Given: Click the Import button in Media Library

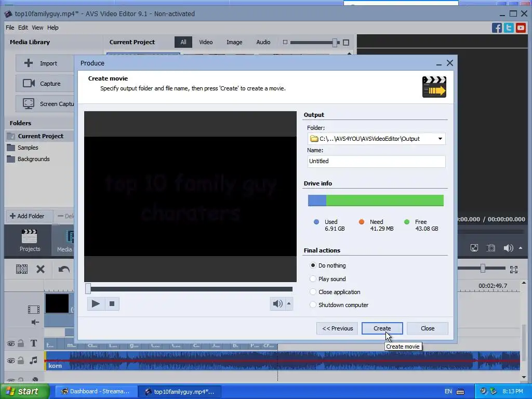Looking at the screenshot, I should pos(45,63).
